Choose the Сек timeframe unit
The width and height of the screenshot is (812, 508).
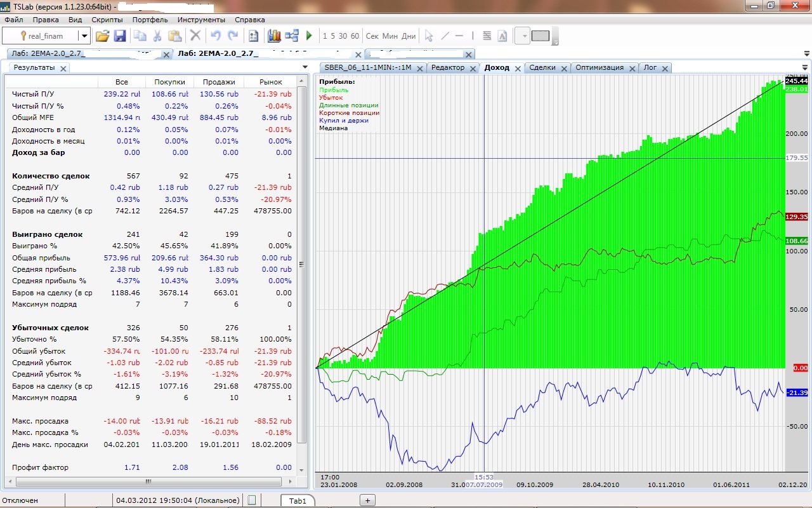tap(372, 36)
